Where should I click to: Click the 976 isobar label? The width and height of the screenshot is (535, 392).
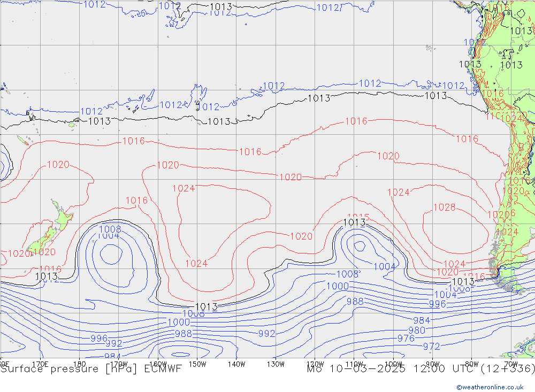[406, 339]
